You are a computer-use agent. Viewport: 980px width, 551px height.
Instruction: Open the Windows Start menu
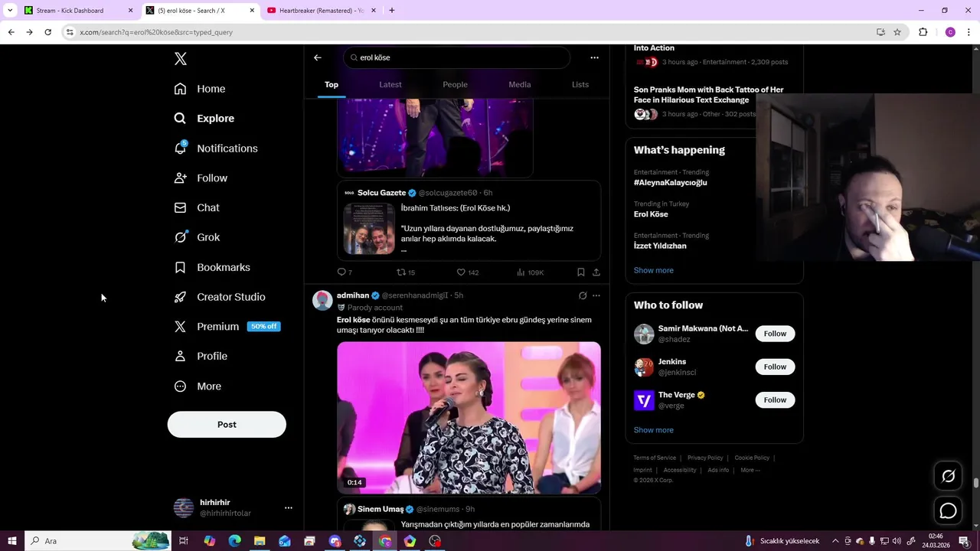(x=12, y=541)
